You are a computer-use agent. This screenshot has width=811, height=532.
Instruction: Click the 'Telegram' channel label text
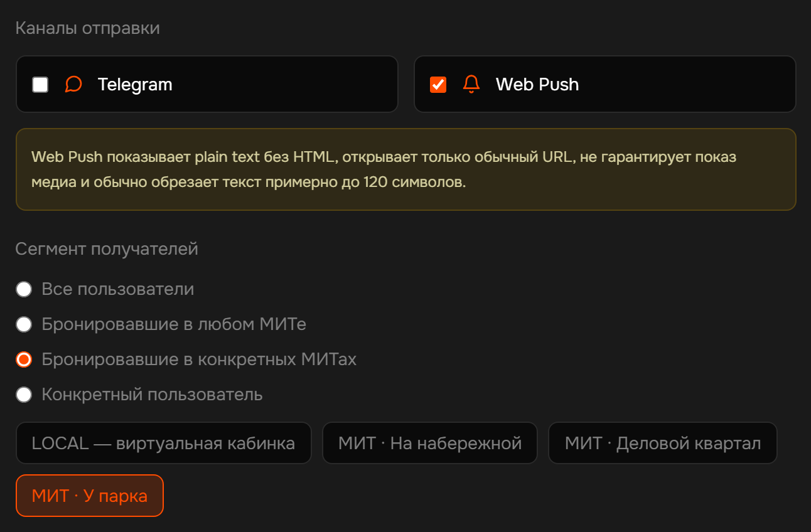click(135, 84)
